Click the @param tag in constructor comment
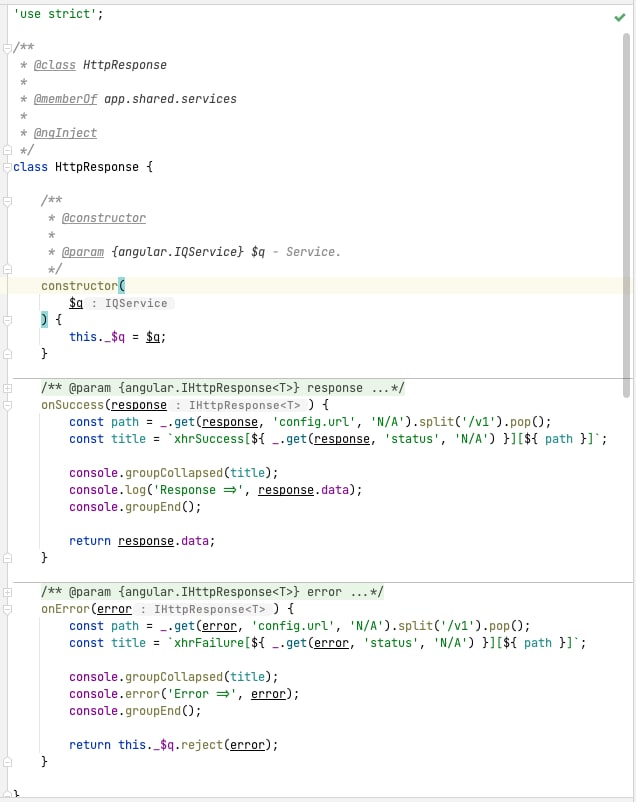The height and width of the screenshot is (802, 636). point(82,252)
